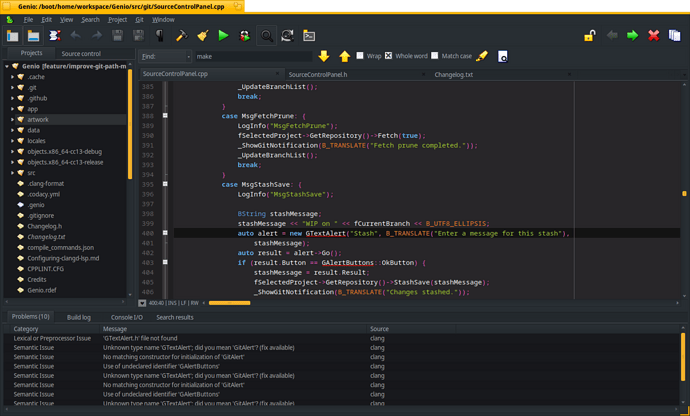690x416 pixels.
Task: Click the Debug bug icon
Action: [x=245, y=36]
